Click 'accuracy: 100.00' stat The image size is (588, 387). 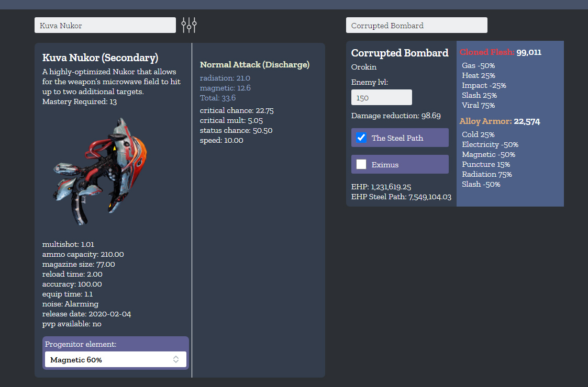tap(72, 284)
